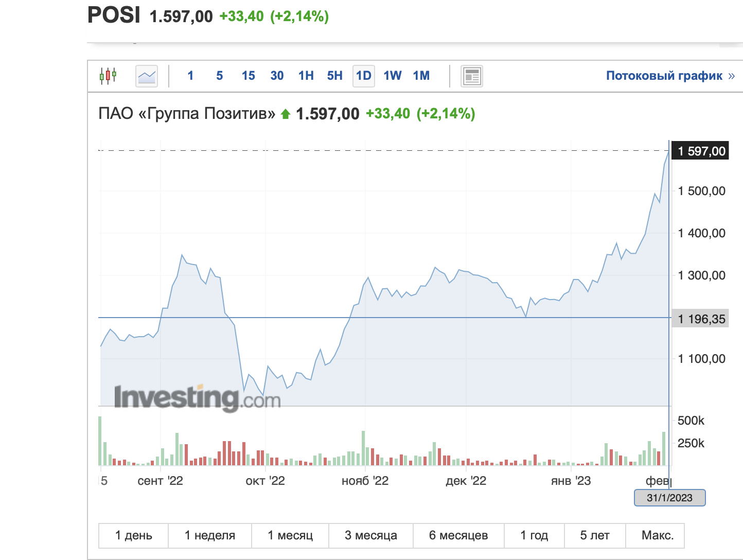The image size is (743, 560).
Task: Open the Потоковый график link
Action: tap(670, 76)
